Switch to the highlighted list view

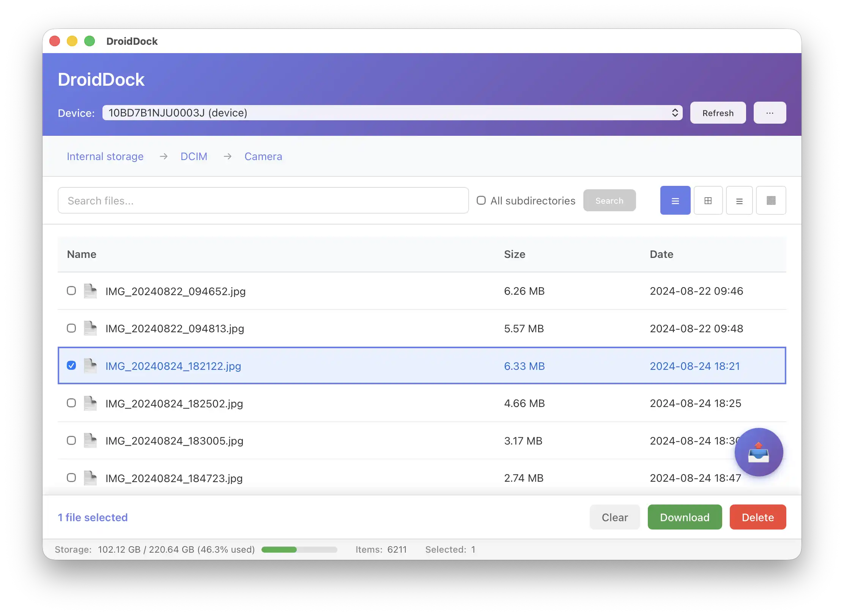(x=675, y=201)
